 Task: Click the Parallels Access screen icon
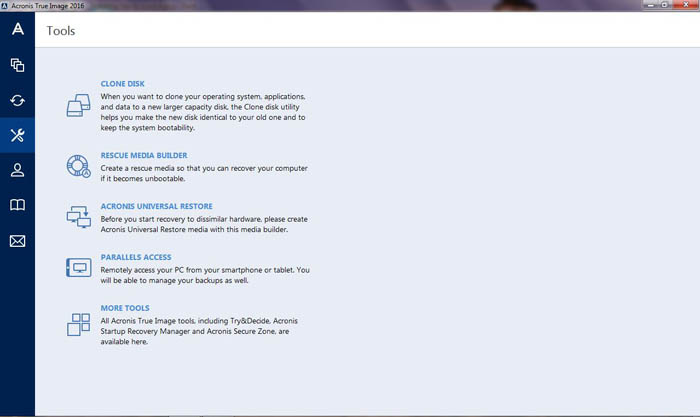tap(79, 267)
